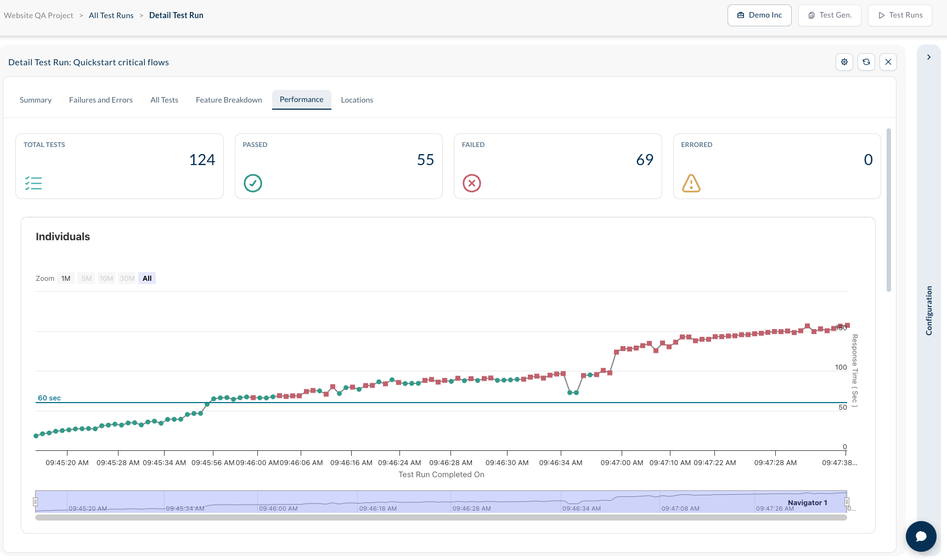Click the failed X circle icon
The width and height of the screenshot is (947, 560).
tap(472, 183)
